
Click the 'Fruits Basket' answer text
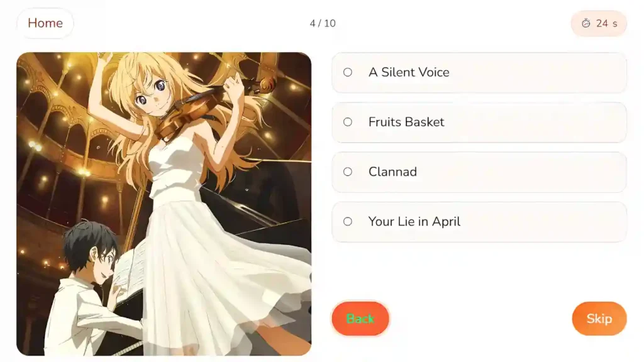406,122
